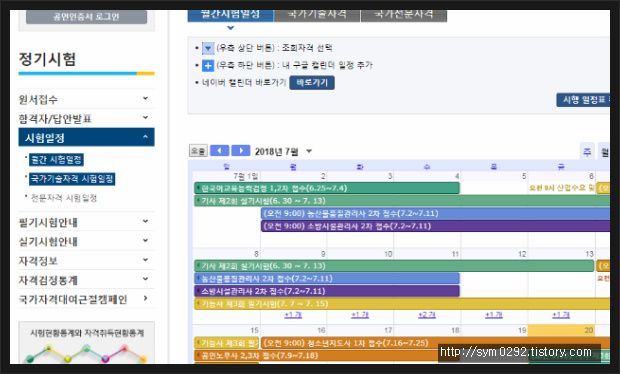
Task: Click the date number 11 in the calendar
Action: pos(456,254)
